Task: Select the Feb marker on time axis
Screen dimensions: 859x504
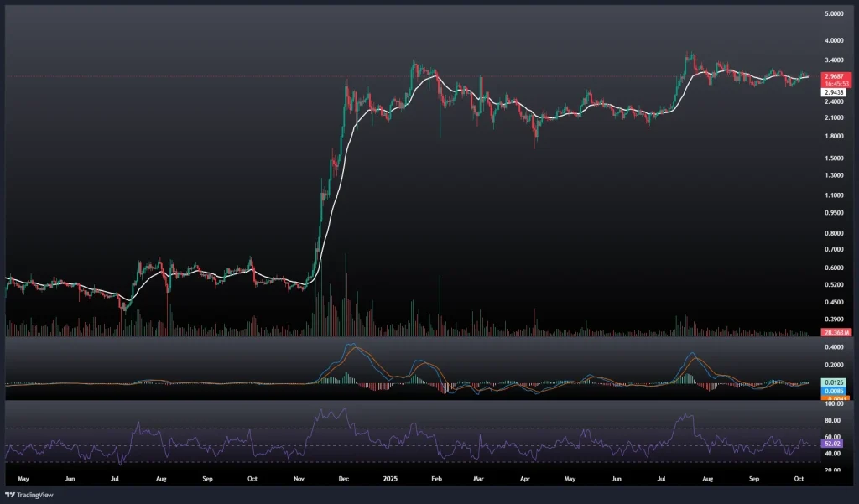Action: tap(435, 478)
